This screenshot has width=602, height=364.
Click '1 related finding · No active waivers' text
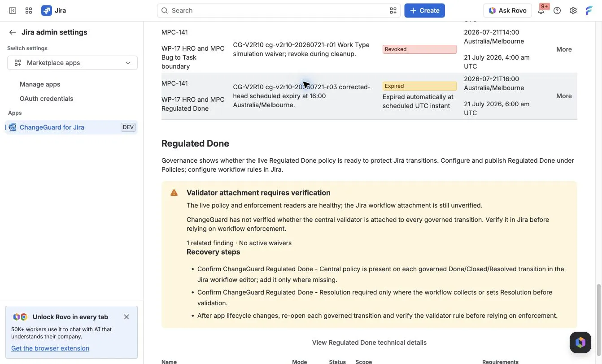[x=239, y=243]
